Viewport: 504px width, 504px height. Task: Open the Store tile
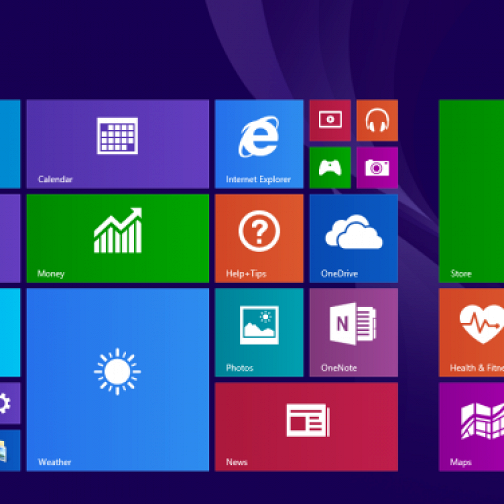[471, 191]
